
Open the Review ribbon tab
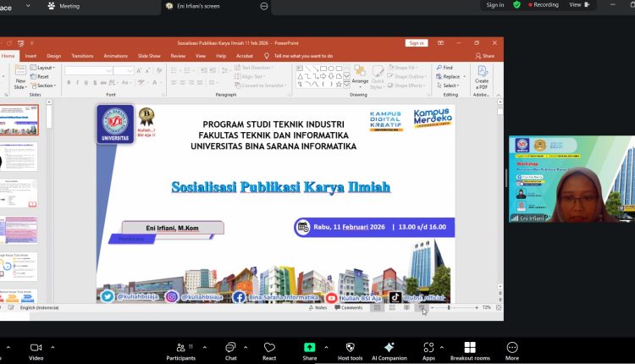[x=178, y=56]
